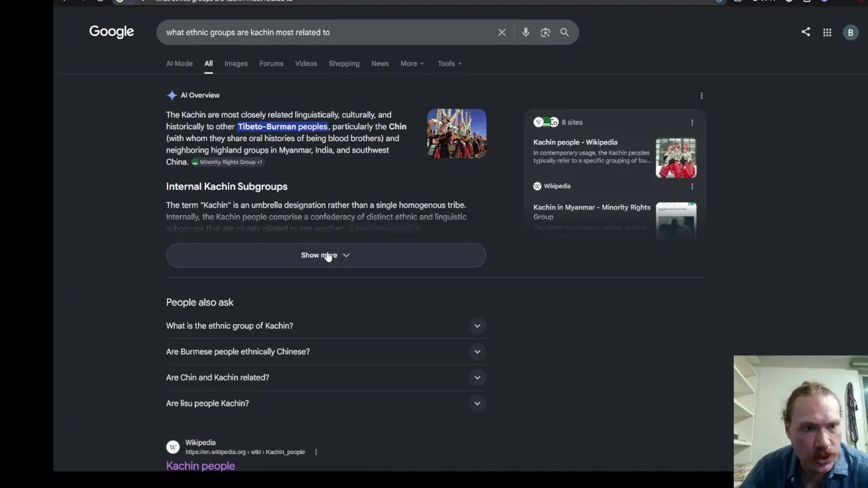Click the Google logo
The height and width of the screenshot is (488, 868).
pyautogui.click(x=111, y=32)
